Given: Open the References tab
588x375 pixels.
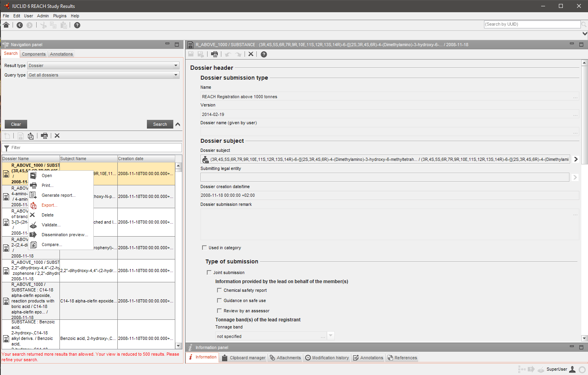Looking at the screenshot, I should pyautogui.click(x=402, y=358).
